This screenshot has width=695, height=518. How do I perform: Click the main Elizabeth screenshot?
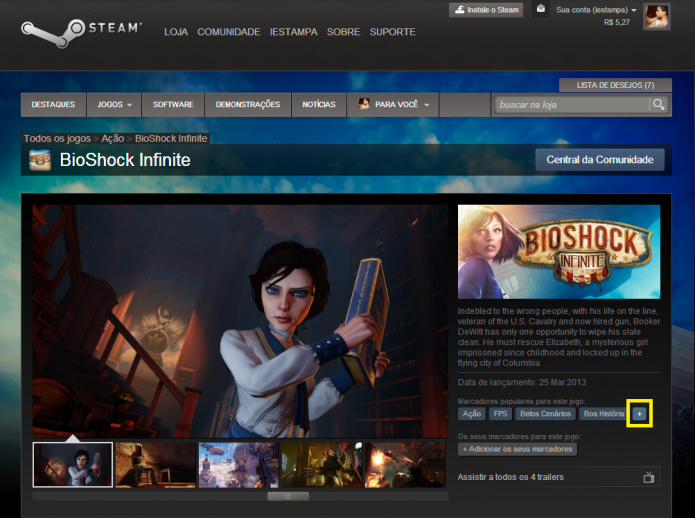click(240, 321)
